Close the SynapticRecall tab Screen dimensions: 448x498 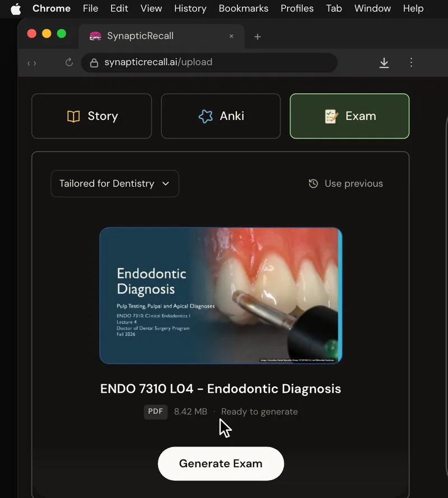[x=231, y=36]
